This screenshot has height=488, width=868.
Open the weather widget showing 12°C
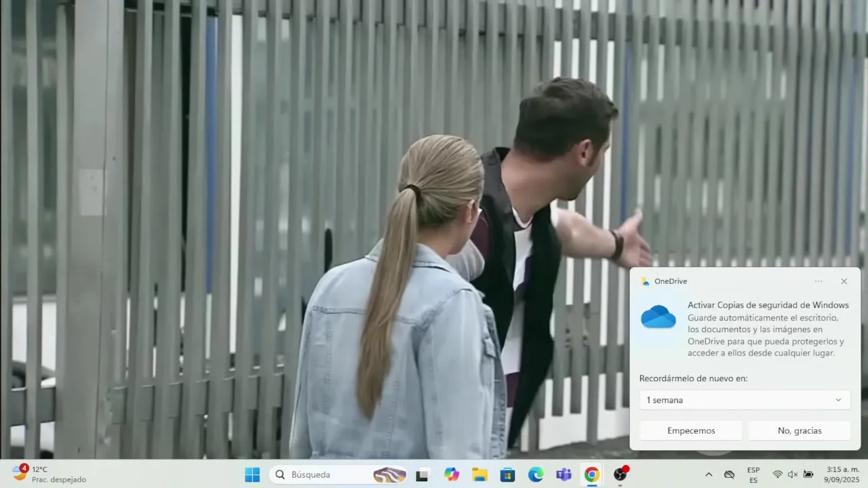tap(49, 474)
